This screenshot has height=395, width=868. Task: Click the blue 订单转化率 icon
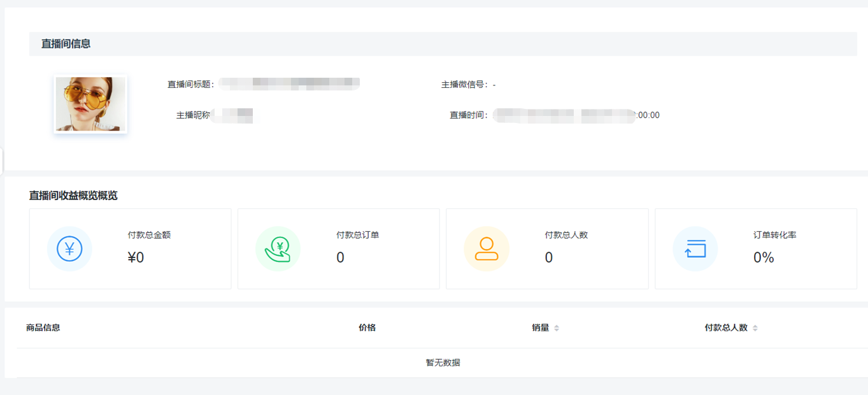pos(695,249)
